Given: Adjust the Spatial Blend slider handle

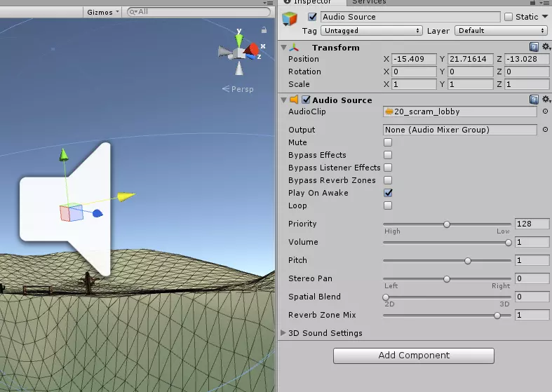Looking at the screenshot, I should pyautogui.click(x=386, y=297).
